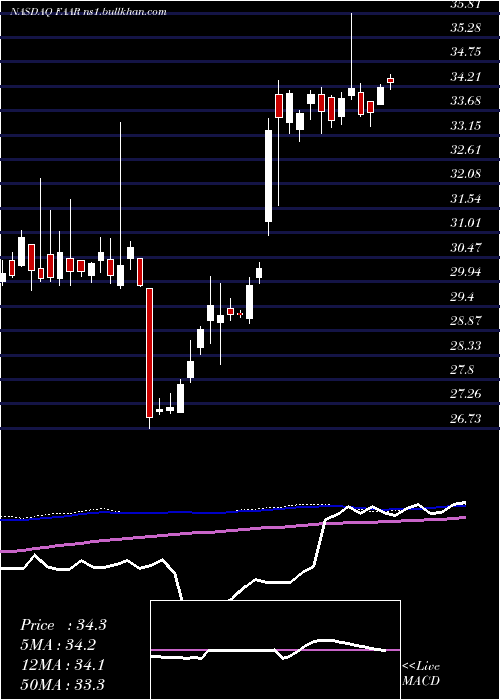Click the 12MA : 34.1 readout
The image size is (500, 700).
(62, 665)
